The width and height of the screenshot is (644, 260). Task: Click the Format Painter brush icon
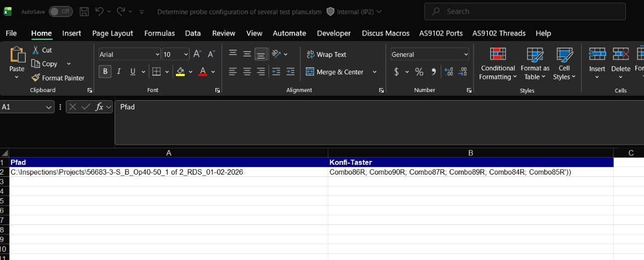coord(36,78)
